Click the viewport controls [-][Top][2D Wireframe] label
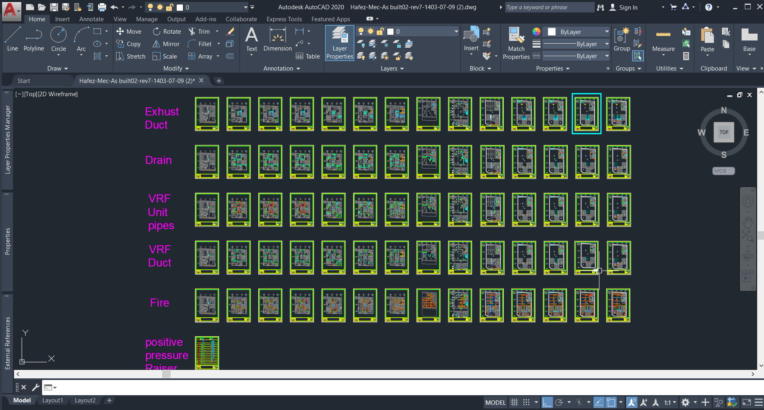This screenshot has width=764, height=410. point(47,94)
